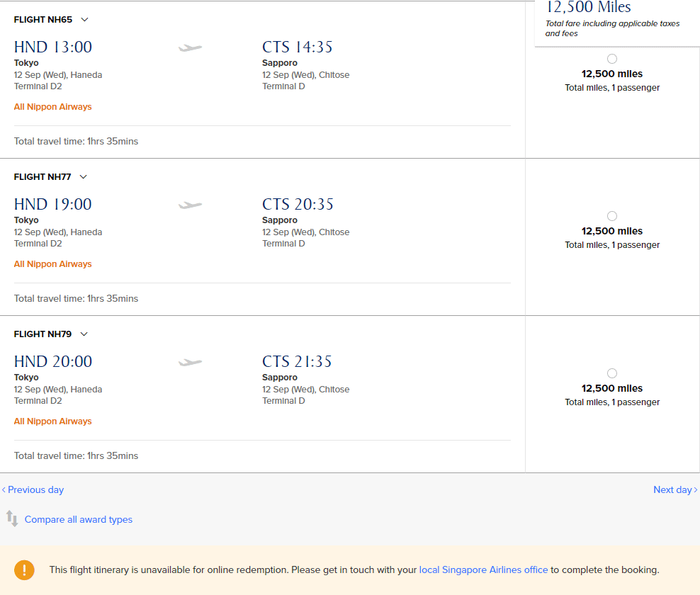Viewport: 700px width, 595px height.
Task: Click the orange exclamation warning icon
Action: (x=24, y=570)
